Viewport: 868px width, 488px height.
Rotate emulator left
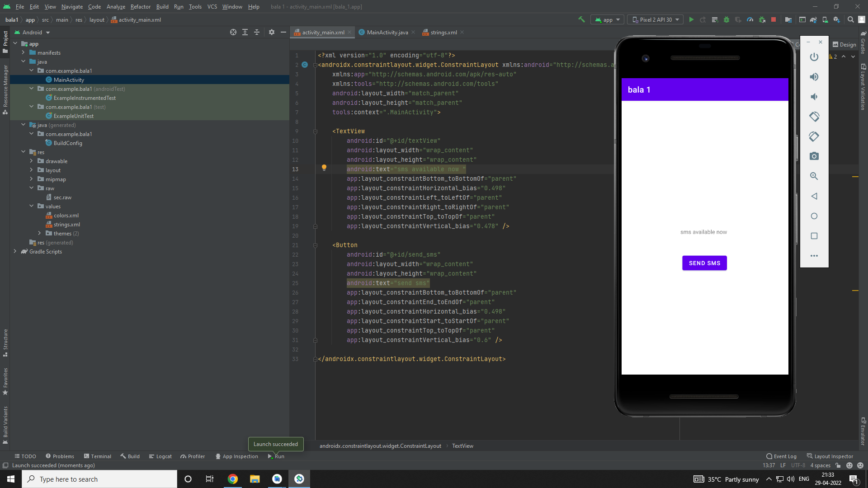814,117
